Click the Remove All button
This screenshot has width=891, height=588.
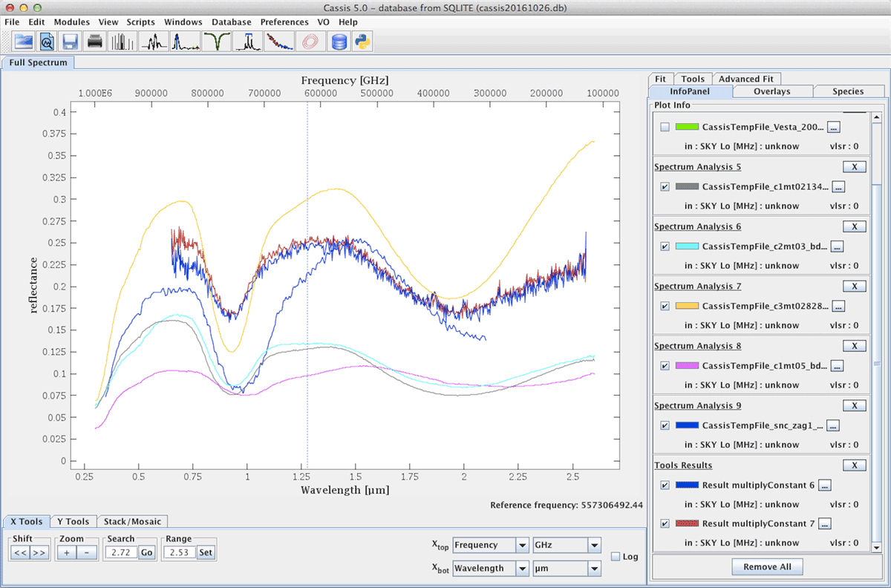[767, 566]
